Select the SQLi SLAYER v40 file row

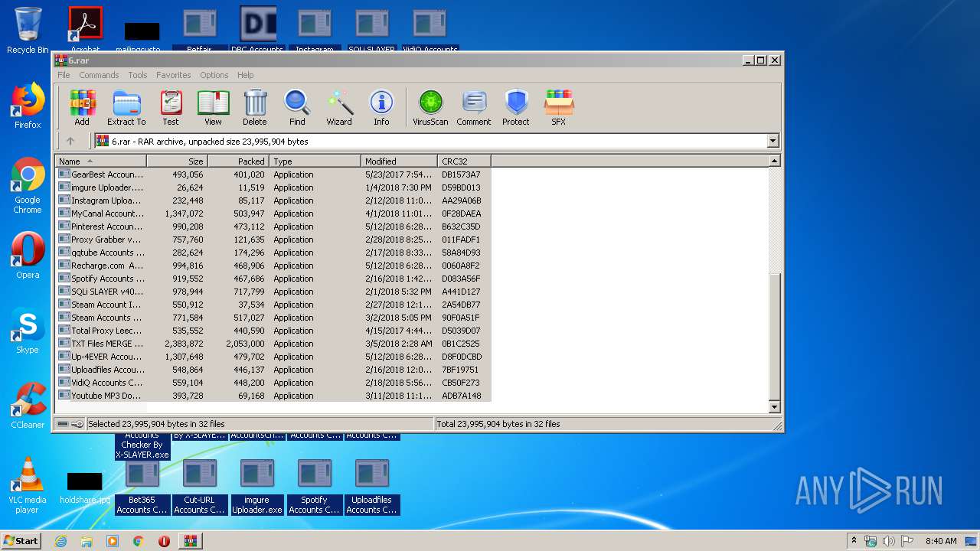coord(273,292)
